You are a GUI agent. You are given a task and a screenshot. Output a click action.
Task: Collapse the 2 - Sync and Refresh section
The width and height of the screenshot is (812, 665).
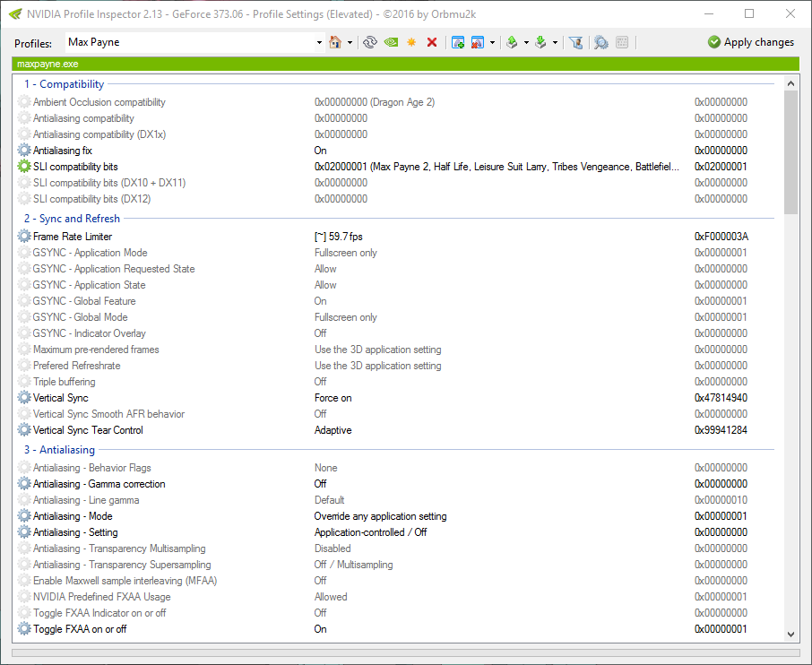pos(72,219)
